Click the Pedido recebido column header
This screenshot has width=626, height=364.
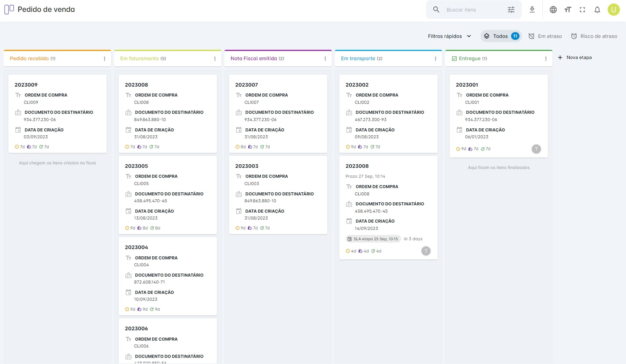(57, 59)
